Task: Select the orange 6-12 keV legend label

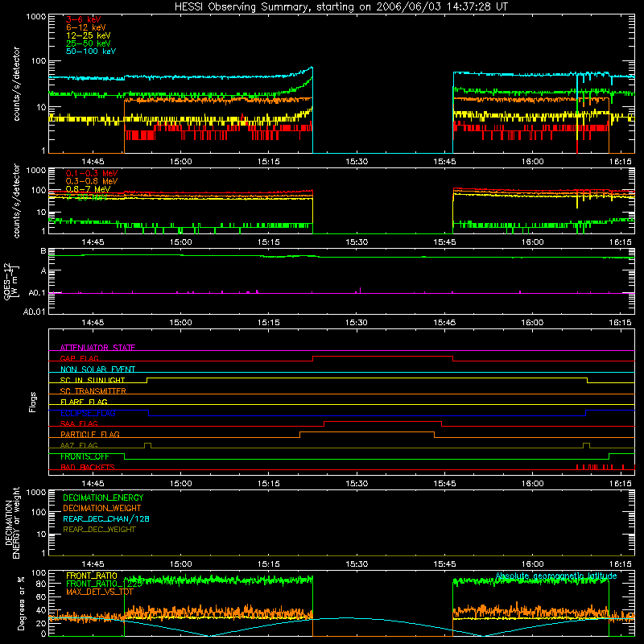Action: tap(86, 27)
